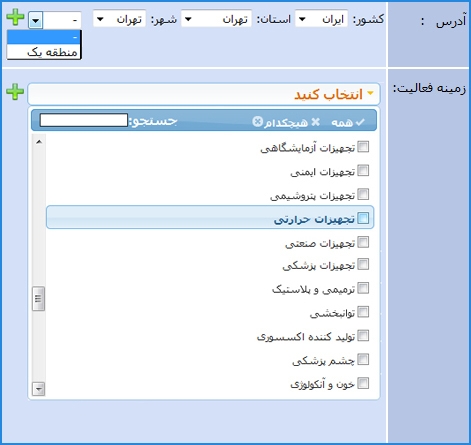Open the کشور dropdown showing ایران
Viewport: 471px width, 445px height.
click(x=321, y=19)
